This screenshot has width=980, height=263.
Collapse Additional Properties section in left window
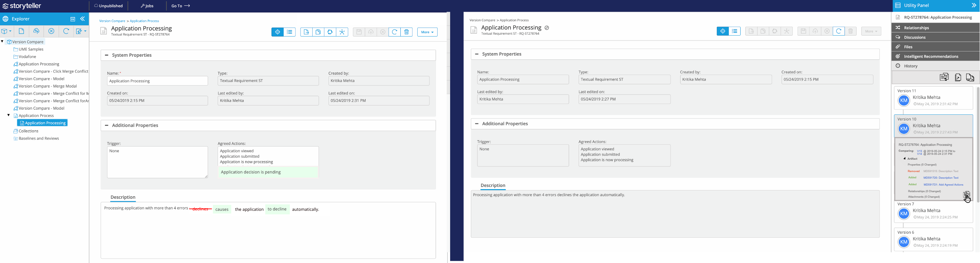(106, 125)
